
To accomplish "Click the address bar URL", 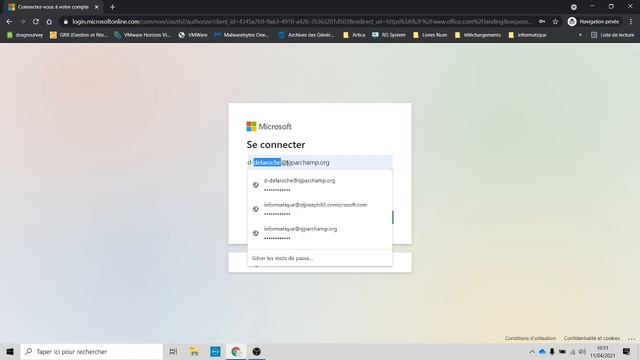I will point(302,22).
